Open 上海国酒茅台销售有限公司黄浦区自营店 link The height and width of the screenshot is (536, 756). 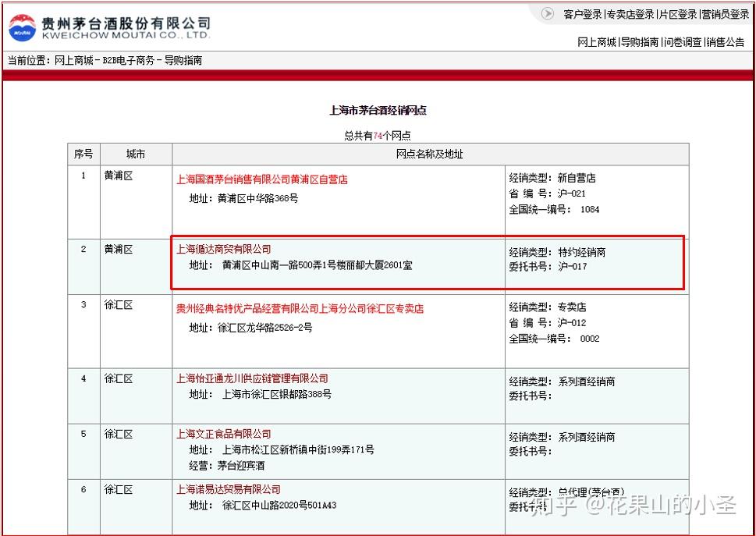(x=262, y=179)
